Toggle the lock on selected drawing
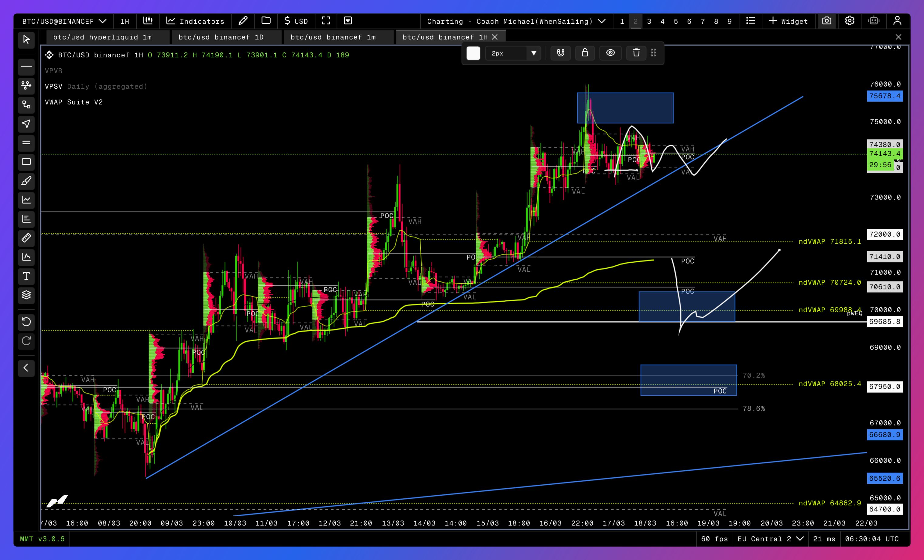The height and width of the screenshot is (560, 924). click(585, 53)
